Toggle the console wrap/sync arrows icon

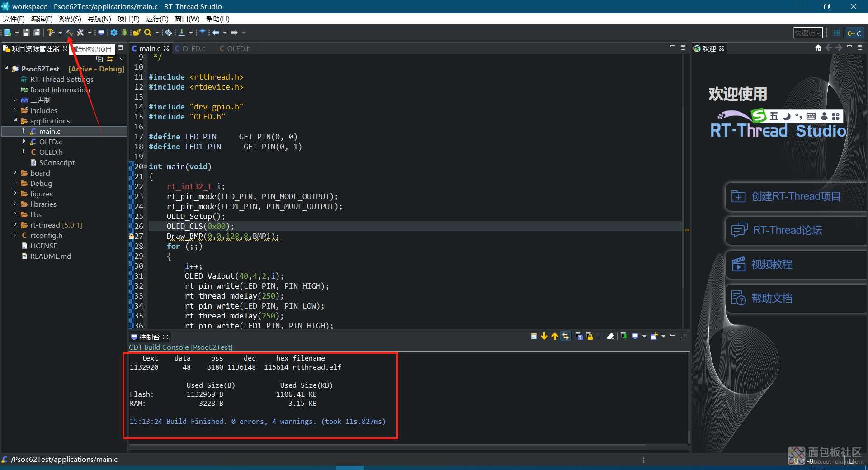click(x=566, y=336)
